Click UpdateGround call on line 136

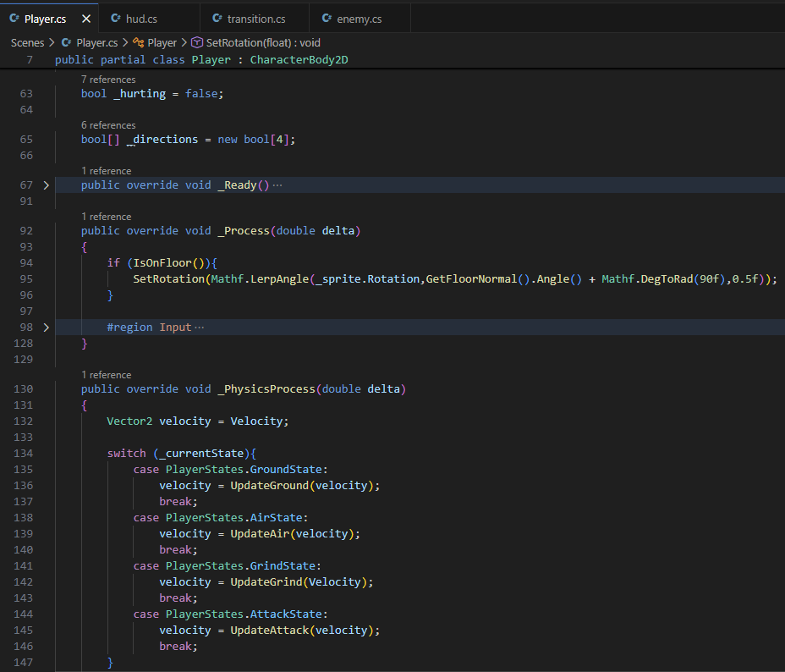(269, 485)
